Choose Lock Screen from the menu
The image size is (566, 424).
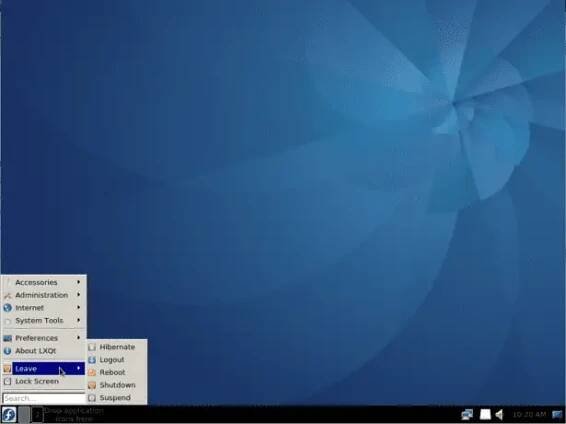(44, 381)
